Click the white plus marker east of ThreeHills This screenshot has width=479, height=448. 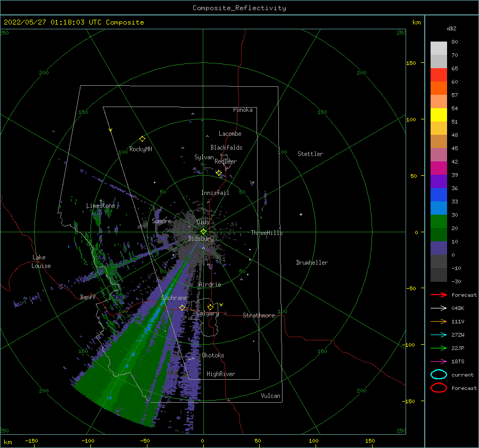[301, 214]
